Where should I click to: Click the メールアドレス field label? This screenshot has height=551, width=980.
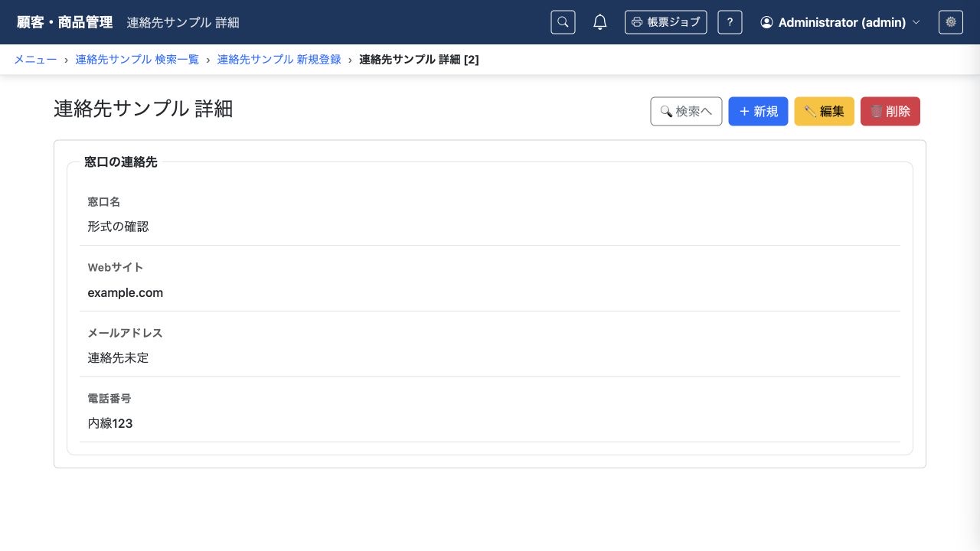coord(126,333)
